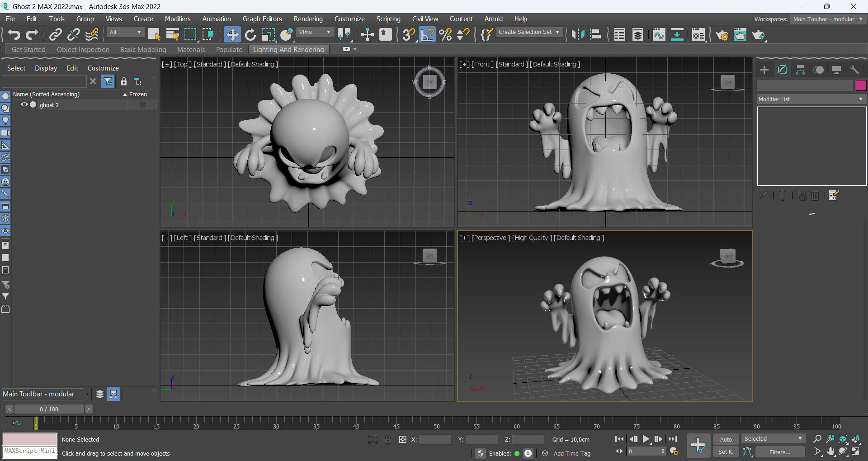Open the Scene Explorer toggle icon
Viewport: 868px width, 461px height.
click(620, 35)
